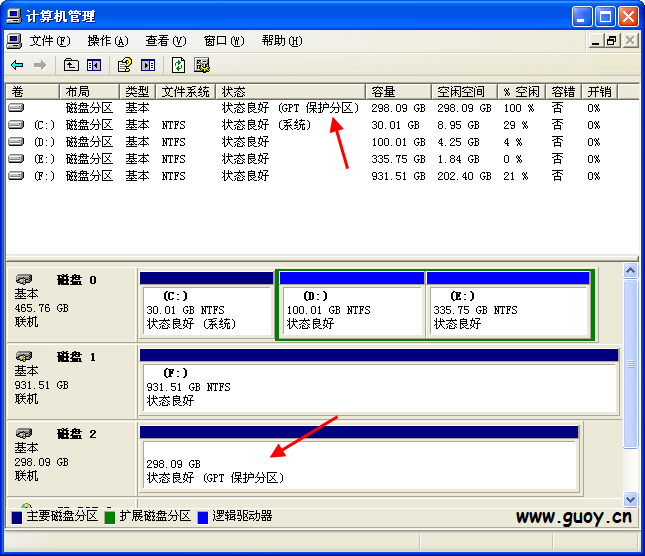Click the 335.75 GB capacity cell in list
645x556 pixels.
398,159
